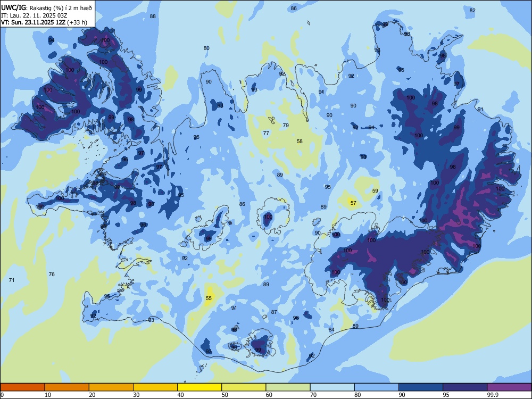Click the "99.9" legend tick label
Viewport: 532px width, 399px height.
click(x=493, y=395)
